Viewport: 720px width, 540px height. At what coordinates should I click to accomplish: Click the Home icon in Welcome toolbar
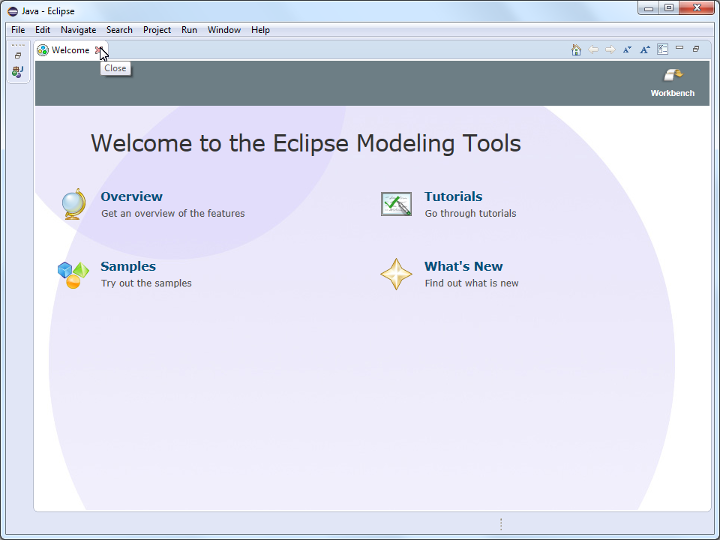point(576,49)
